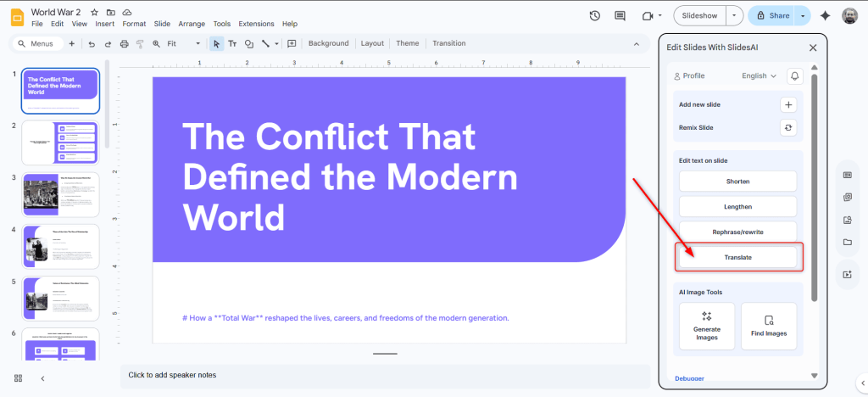The width and height of the screenshot is (868, 397).
Task: Choose the select arrow tool
Action: 216,44
